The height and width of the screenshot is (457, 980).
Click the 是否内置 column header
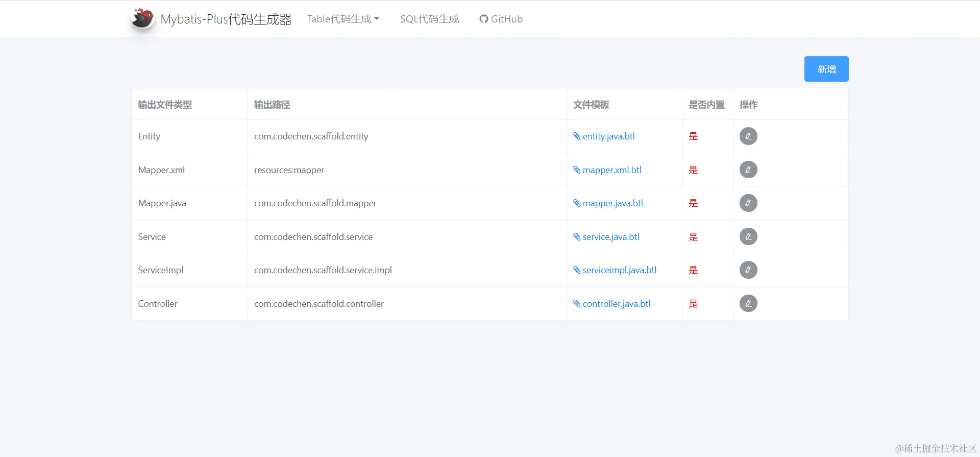click(x=707, y=105)
